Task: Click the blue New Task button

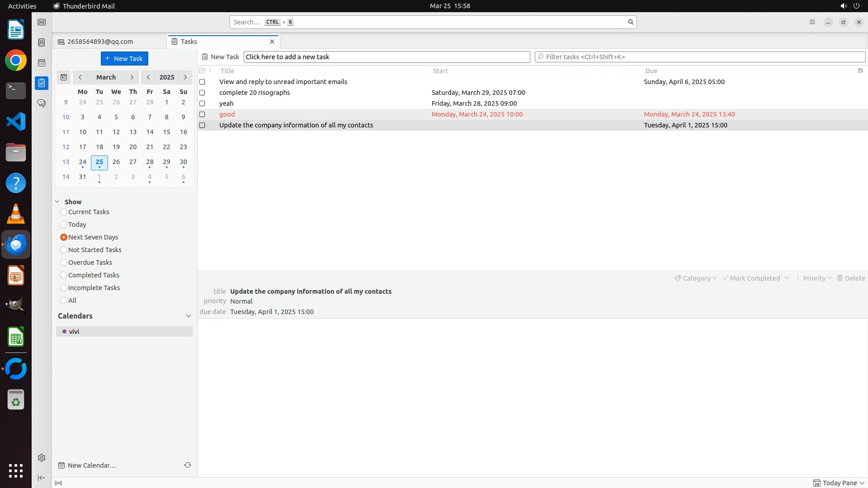Action: point(124,59)
